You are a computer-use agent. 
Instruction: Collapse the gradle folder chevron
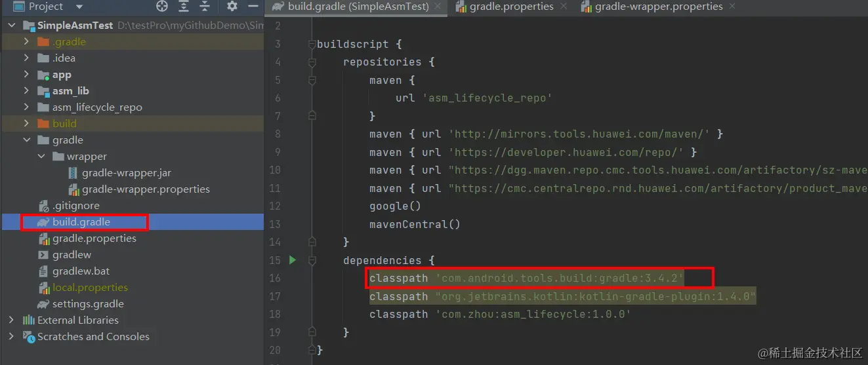tap(26, 140)
